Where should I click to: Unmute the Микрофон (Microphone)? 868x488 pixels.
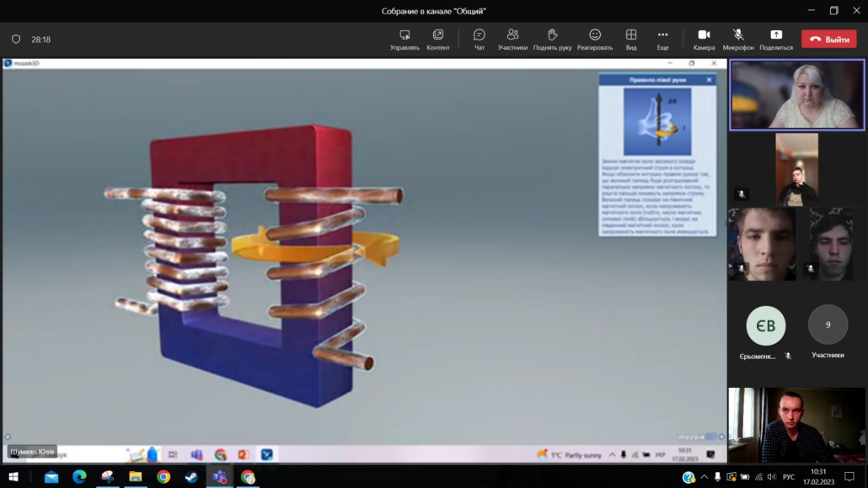[x=738, y=35]
